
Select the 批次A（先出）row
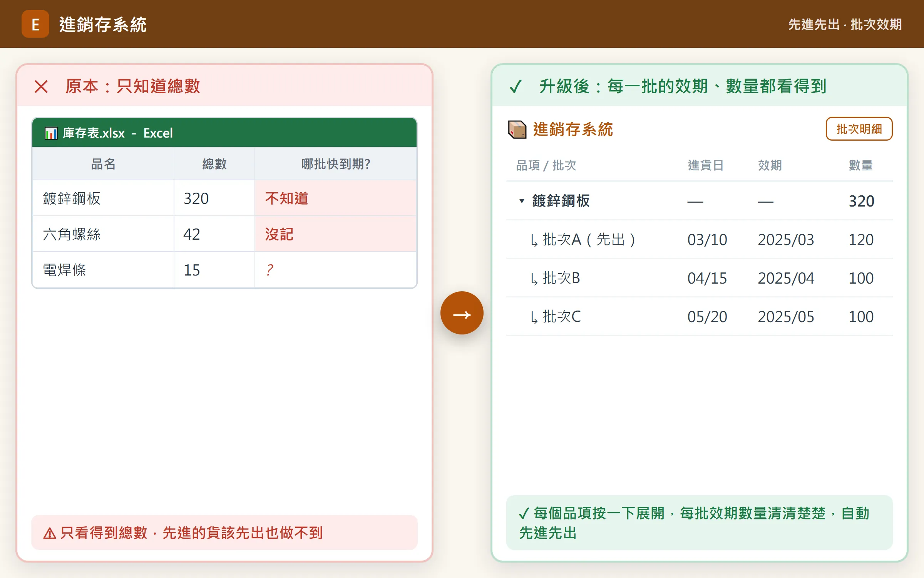(699, 240)
